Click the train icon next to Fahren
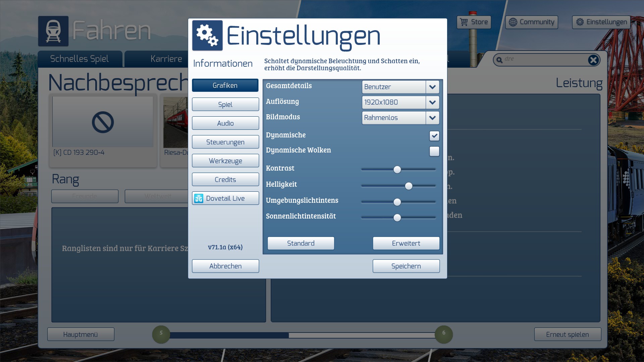 tap(53, 31)
